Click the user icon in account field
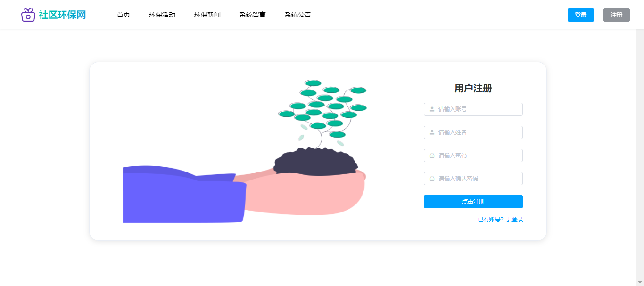644x286 pixels. [x=432, y=109]
